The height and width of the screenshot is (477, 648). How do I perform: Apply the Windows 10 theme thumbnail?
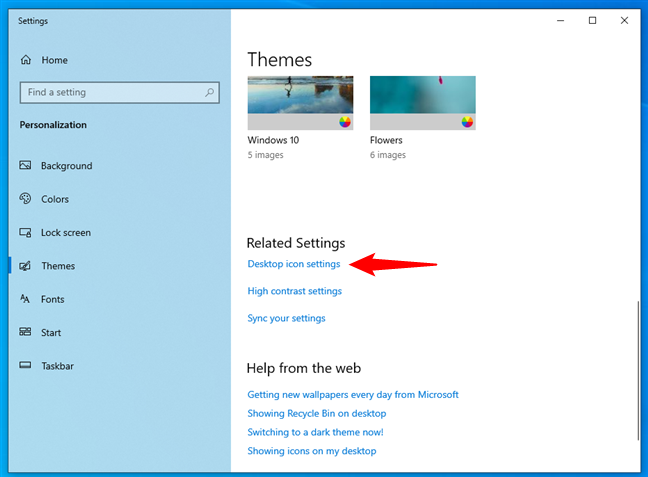coord(300,103)
